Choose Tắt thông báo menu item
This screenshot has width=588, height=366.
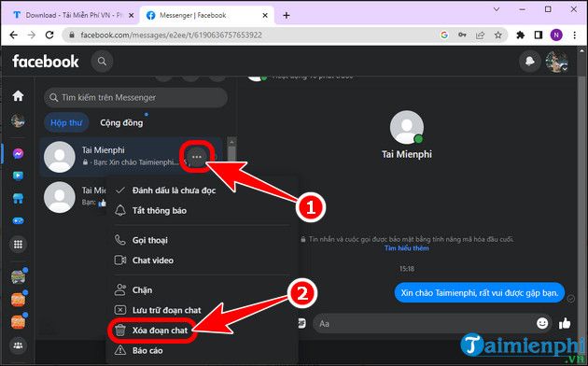[x=202, y=210]
